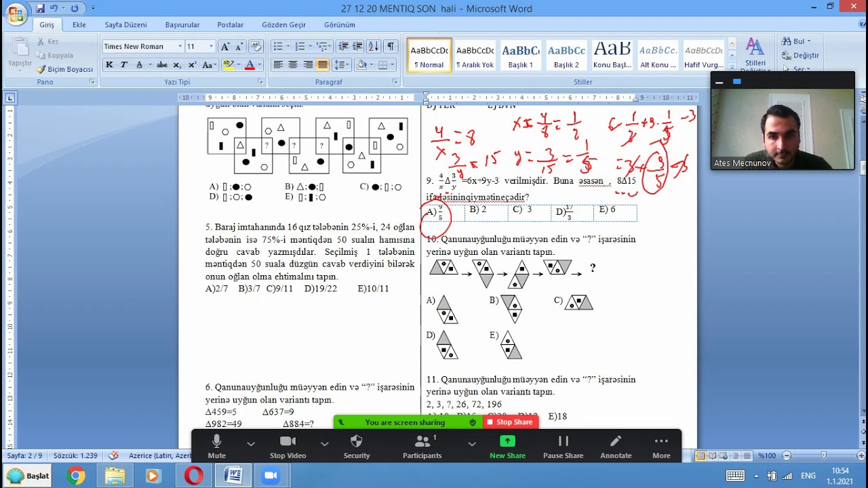The height and width of the screenshot is (488, 868).
Task: Switch to Zoom app in taskbar
Action: [271, 476]
